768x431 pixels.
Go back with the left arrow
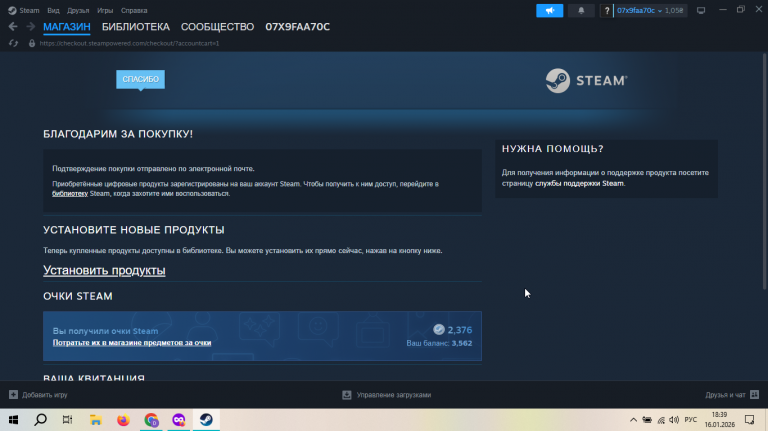[13, 26]
